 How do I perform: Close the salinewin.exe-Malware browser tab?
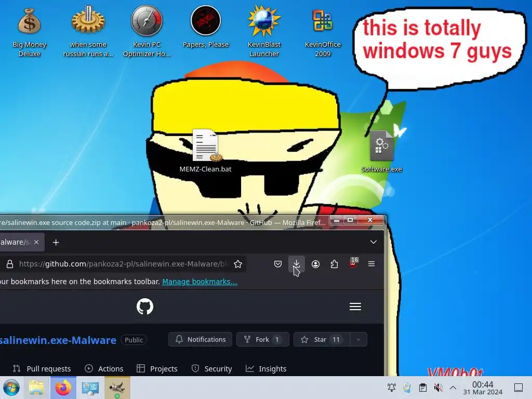36,242
